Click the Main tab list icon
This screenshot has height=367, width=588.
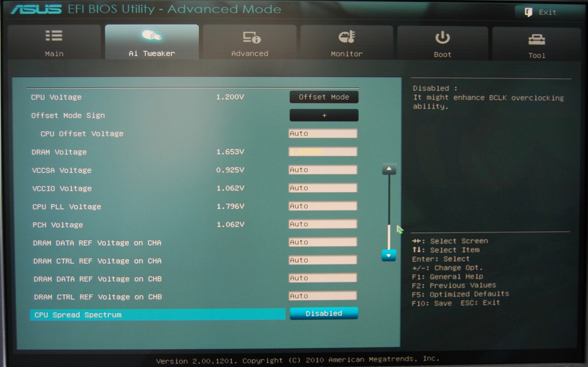[54, 36]
